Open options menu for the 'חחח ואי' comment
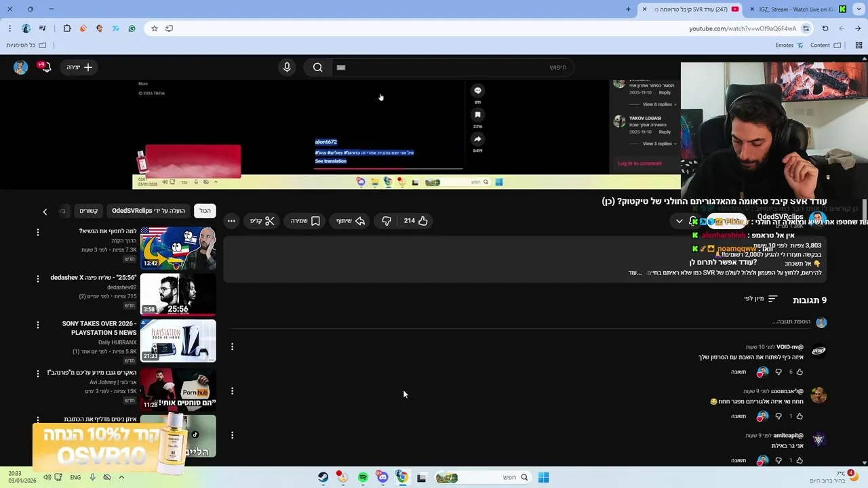This screenshot has width=868, height=488. click(232, 391)
